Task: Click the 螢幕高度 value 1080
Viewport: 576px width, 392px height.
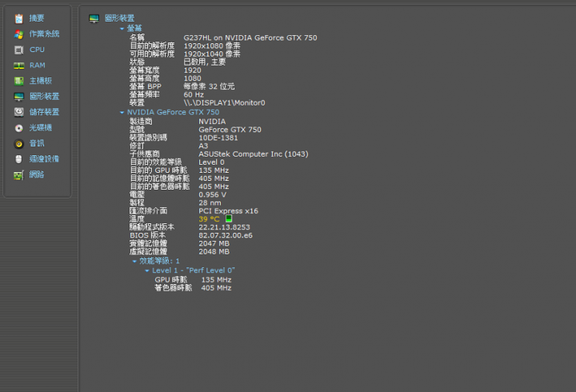Action: pyautogui.click(x=193, y=78)
